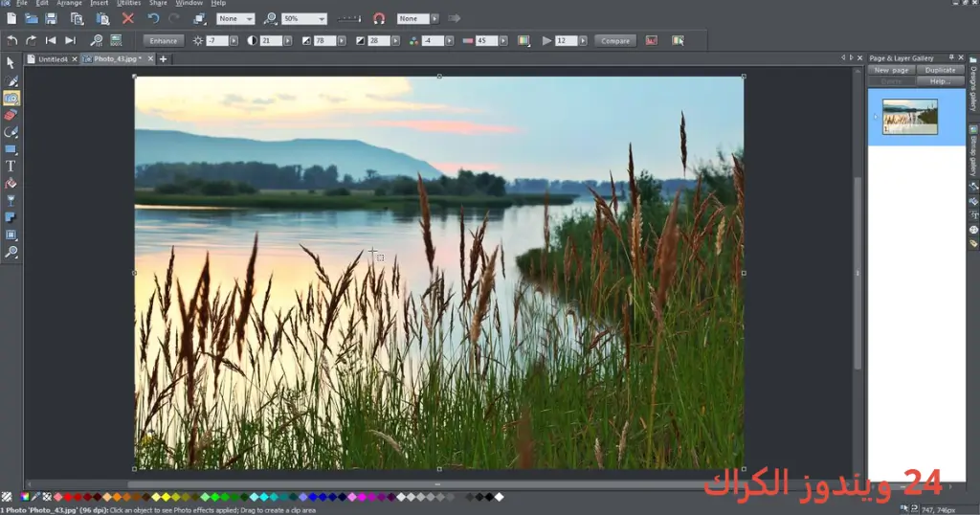
Task: Select the Bevel/Contour tool in left toolbar
Action: 11,235
